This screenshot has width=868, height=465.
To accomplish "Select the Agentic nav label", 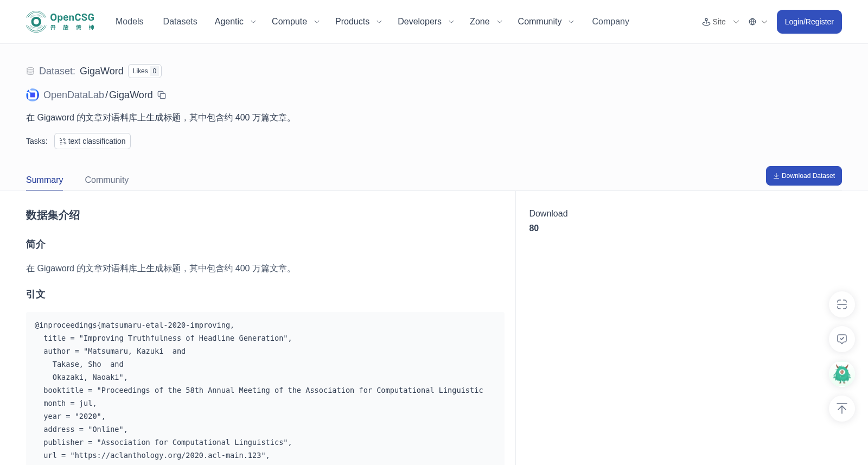I will click(x=229, y=22).
